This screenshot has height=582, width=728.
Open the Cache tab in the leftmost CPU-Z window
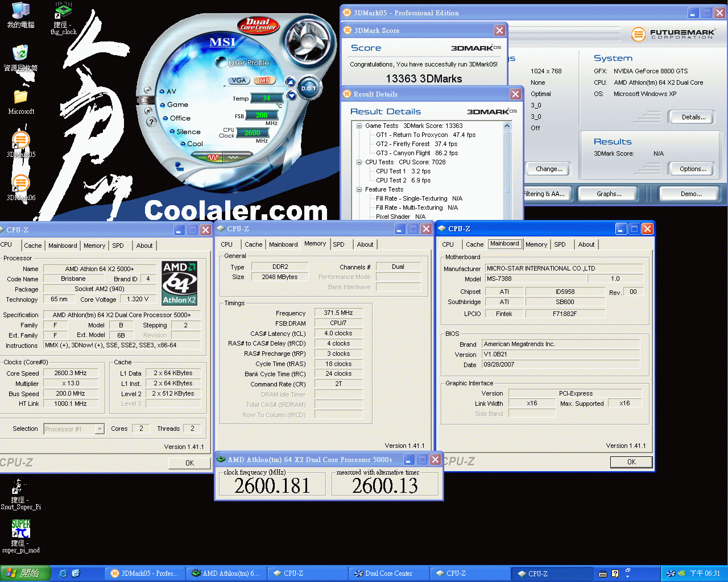(33, 246)
